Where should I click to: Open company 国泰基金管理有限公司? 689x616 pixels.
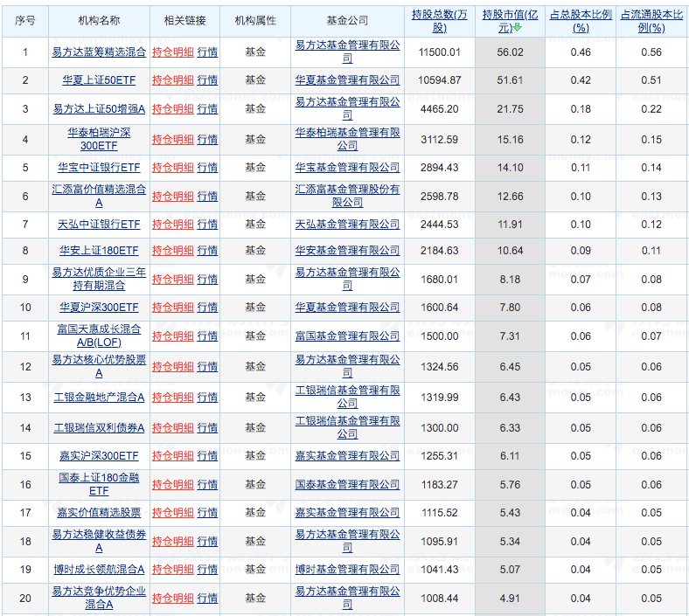tap(347, 485)
